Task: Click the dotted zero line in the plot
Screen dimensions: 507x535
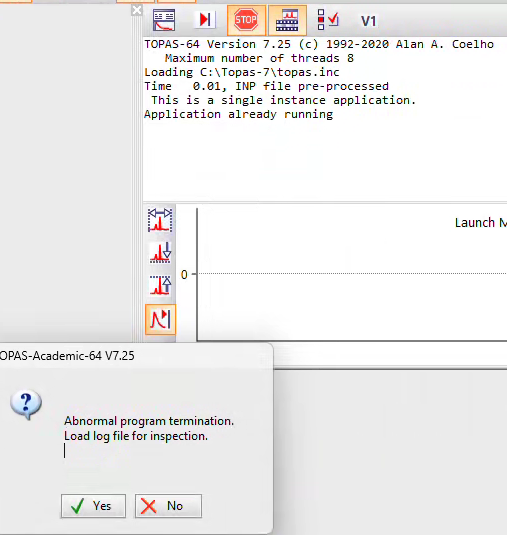Action: [352, 273]
